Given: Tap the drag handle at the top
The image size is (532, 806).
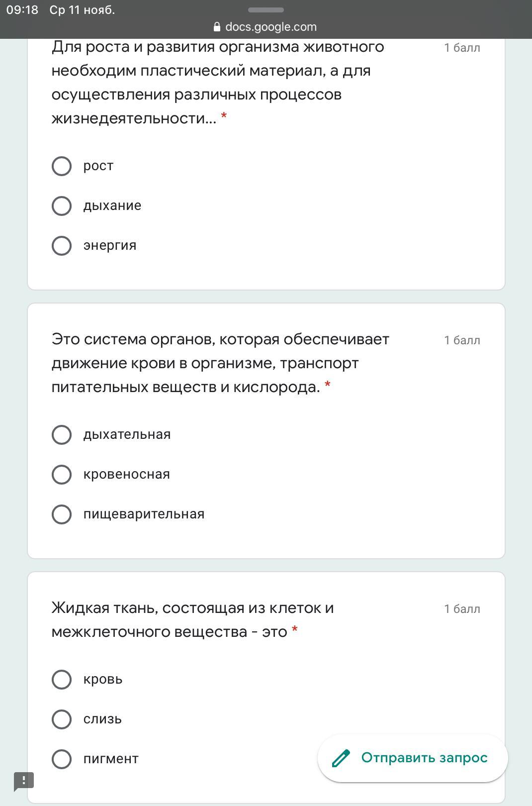Looking at the screenshot, I should tap(266, 10).
